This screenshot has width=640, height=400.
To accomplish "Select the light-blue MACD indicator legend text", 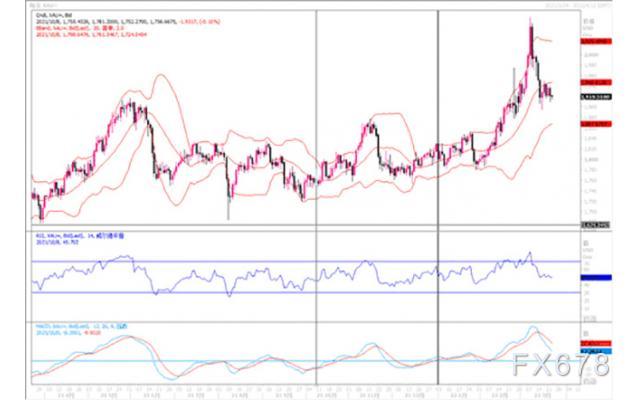I will click(82, 327).
